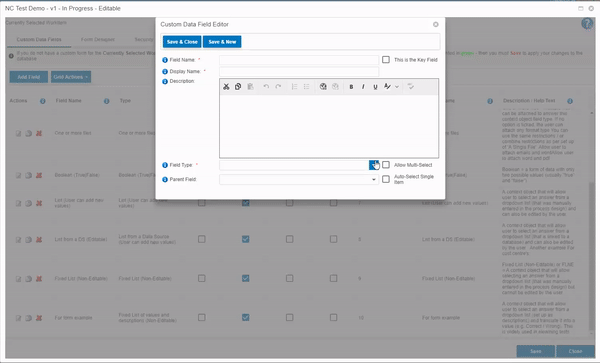Click 'Boolean (True/False)' field name cell
600x363 pixels.
tap(77, 175)
